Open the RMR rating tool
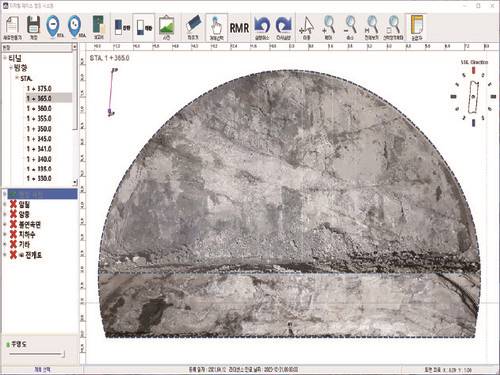The image size is (500, 375). [x=239, y=28]
